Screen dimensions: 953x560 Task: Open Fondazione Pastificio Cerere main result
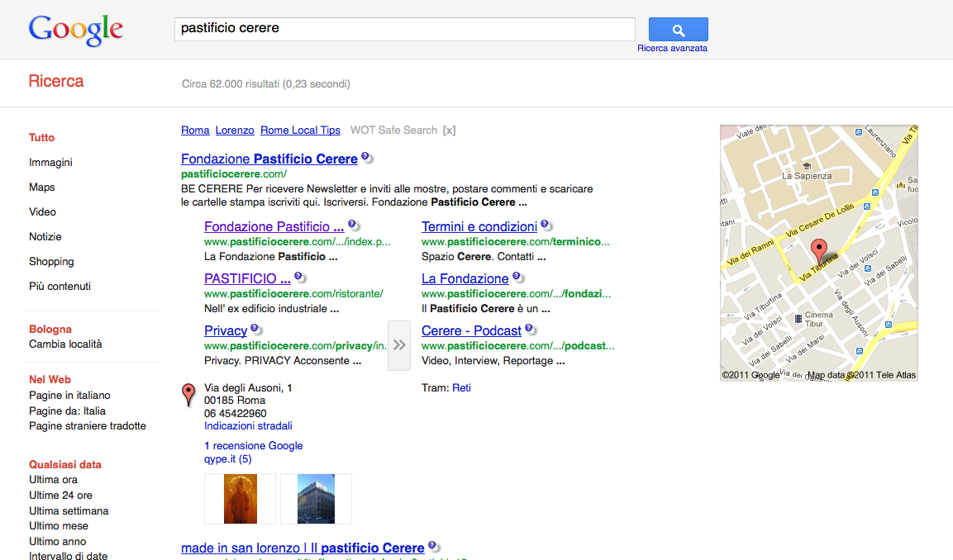(x=269, y=159)
